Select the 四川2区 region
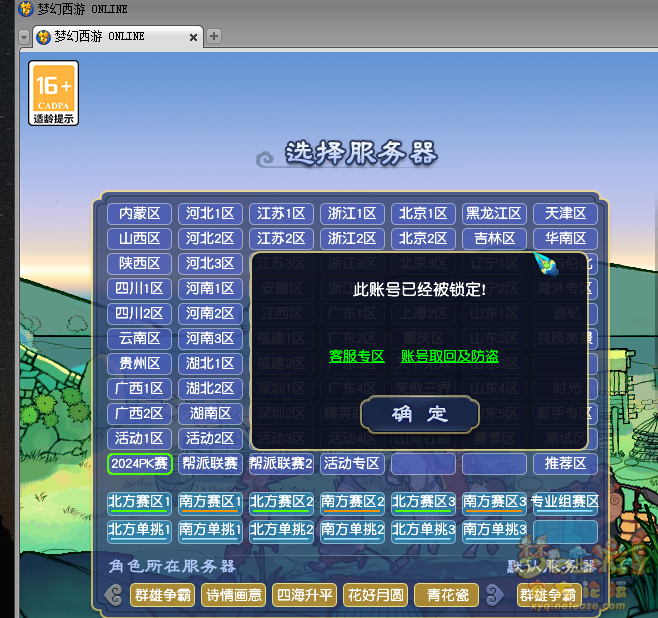Viewport: 658px width, 618px height. coord(139,313)
